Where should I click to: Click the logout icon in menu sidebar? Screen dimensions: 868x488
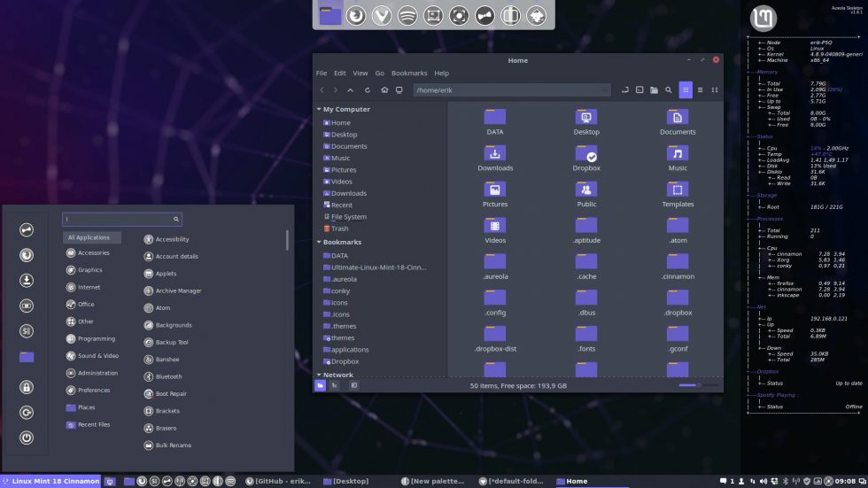coord(26,412)
